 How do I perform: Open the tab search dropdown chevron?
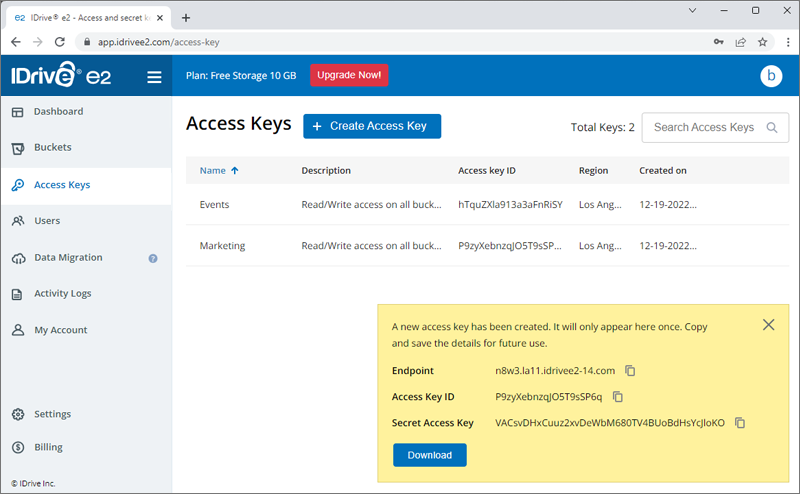coord(692,11)
